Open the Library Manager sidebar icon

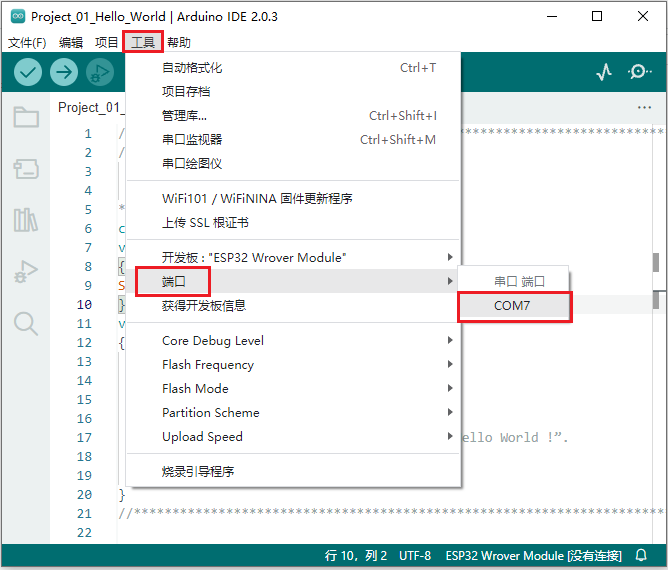[26, 220]
